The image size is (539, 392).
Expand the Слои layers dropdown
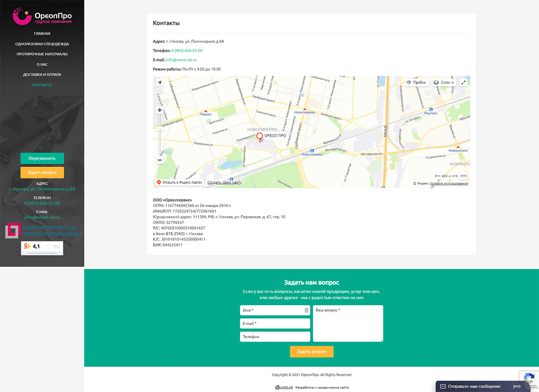(x=445, y=83)
